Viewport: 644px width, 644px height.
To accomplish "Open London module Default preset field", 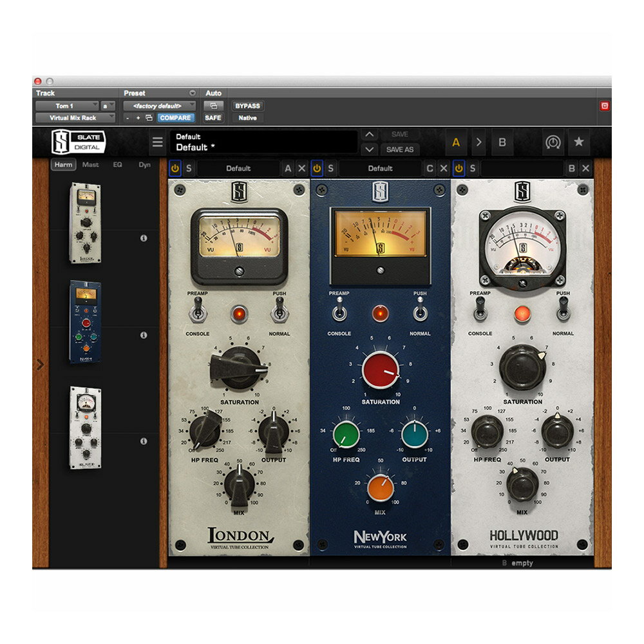I will (238, 168).
